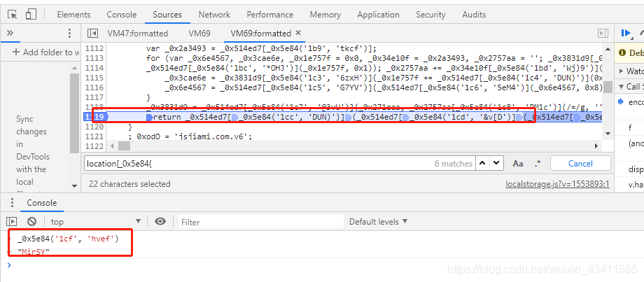644x282 pixels.
Task: Open the Console panel tab
Action: coord(122,15)
